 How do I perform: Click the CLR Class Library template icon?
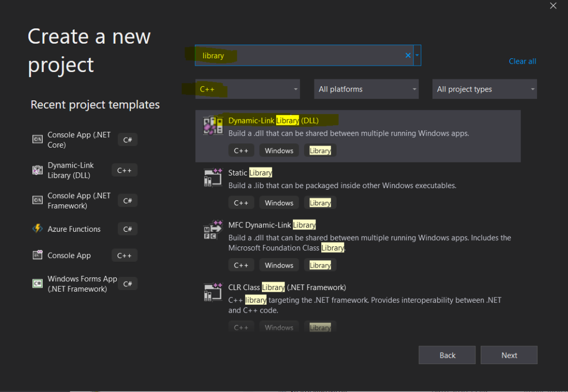(212, 292)
